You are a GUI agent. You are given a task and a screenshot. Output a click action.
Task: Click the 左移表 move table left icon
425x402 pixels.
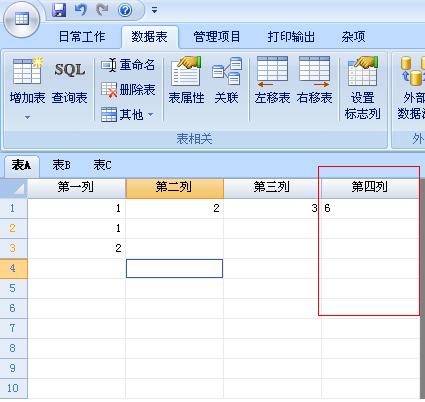pyautogui.click(x=272, y=72)
